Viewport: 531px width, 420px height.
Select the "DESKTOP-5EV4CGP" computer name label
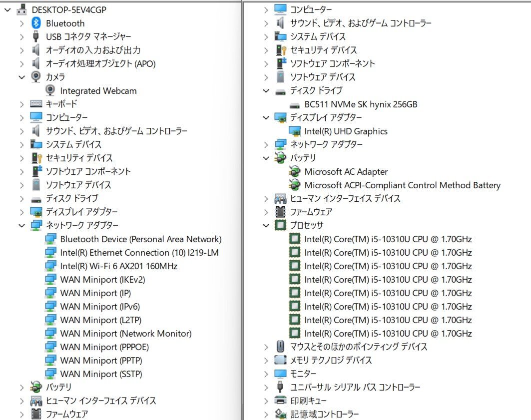69,10
